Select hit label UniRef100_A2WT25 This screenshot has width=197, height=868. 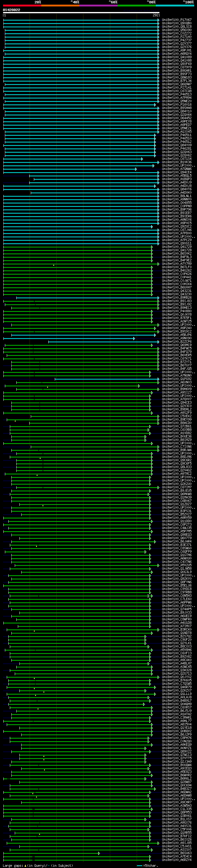pyautogui.click(x=176, y=321)
